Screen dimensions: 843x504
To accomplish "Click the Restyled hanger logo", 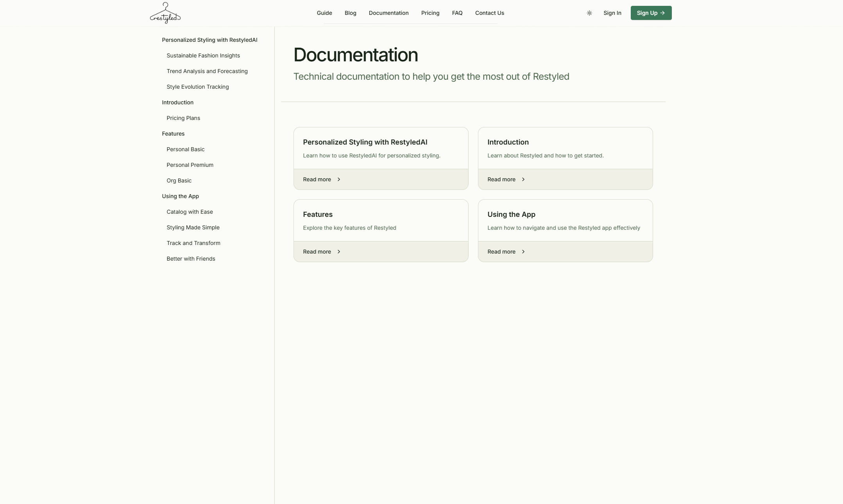I will pyautogui.click(x=165, y=13).
